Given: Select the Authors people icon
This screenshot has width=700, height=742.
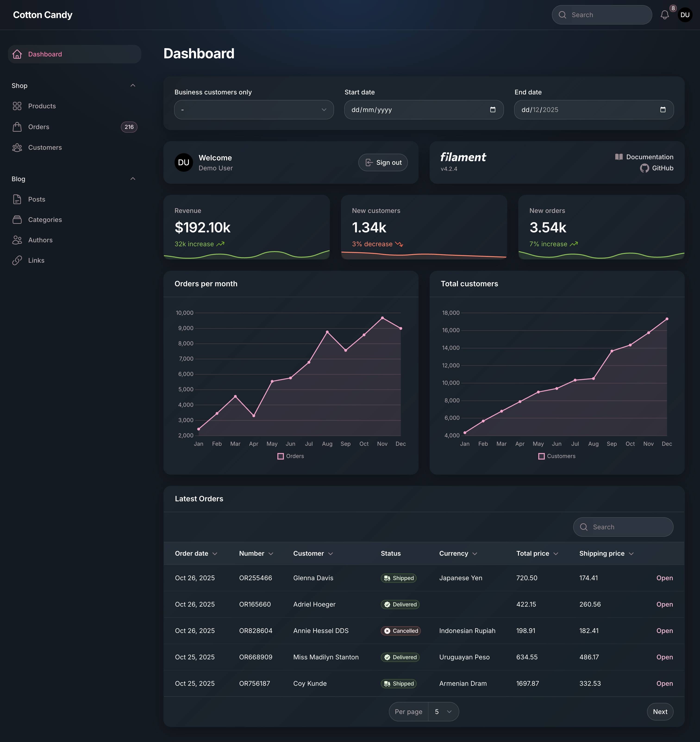Looking at the screenshot, I should coord(17,240).
